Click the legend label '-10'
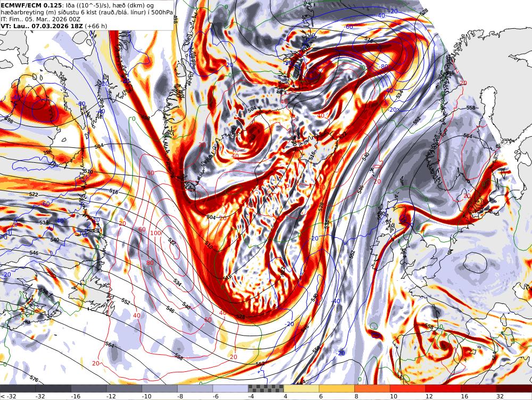The width and height of the screenshot is (532, 400). click(x=147, y=396)
